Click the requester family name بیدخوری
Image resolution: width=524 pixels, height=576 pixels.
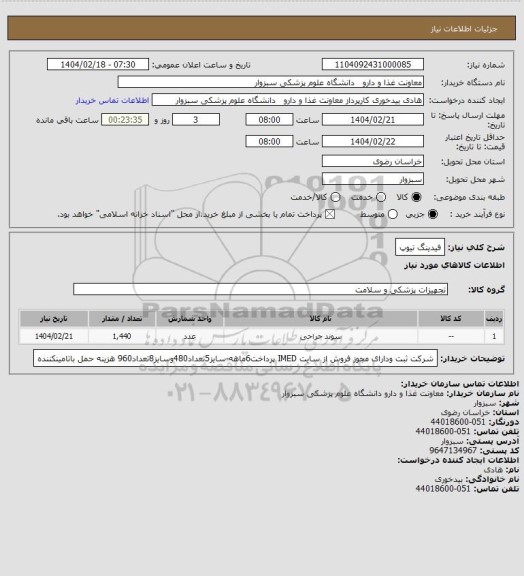tap(448, 479)
